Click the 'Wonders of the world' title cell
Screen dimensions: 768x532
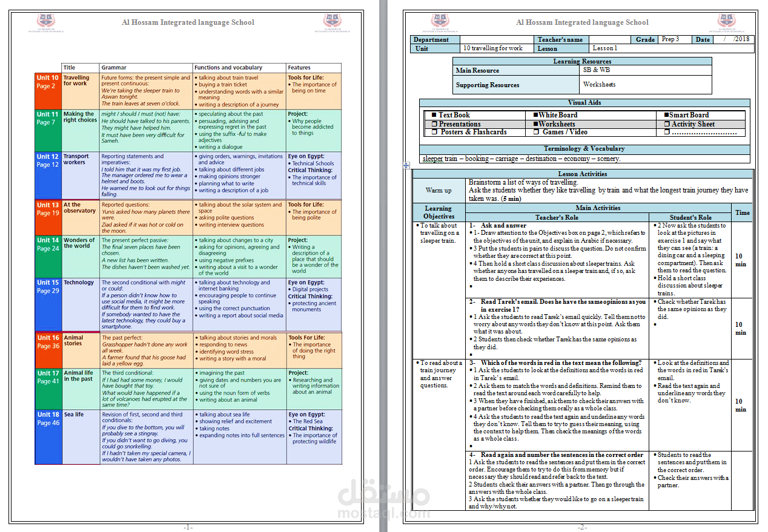pos(81,256)
